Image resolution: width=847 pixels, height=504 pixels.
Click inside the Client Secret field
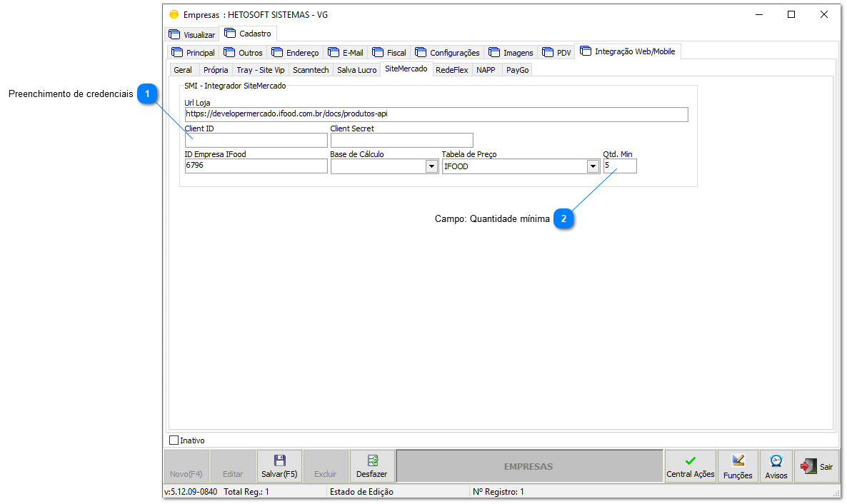pyautogui.click(x=401, y=140)
